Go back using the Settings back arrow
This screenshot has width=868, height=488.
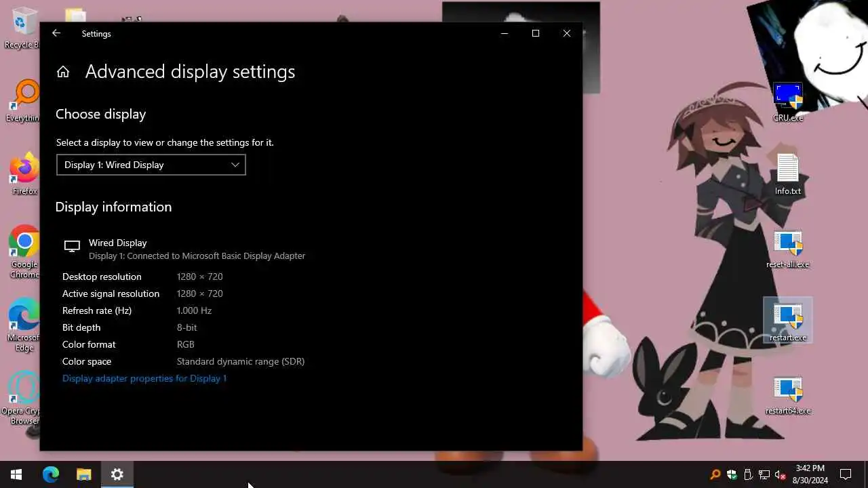(x=56, y=33)
